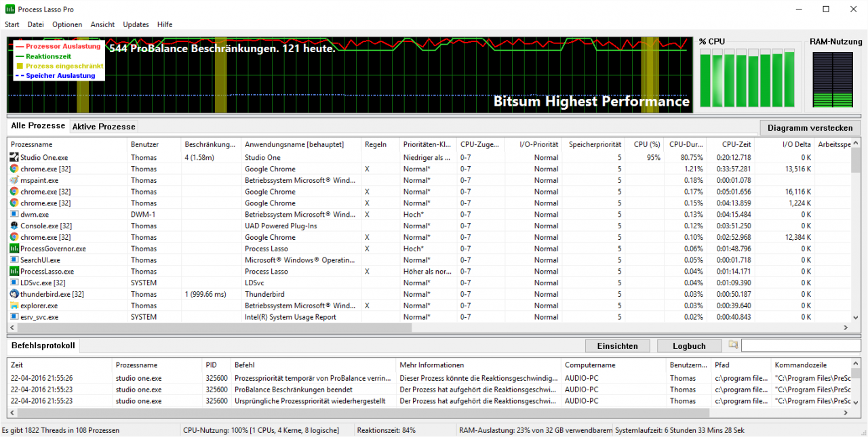Click the dwm.exe process icon
Screen dimensions: 868x437
[14, 214]
